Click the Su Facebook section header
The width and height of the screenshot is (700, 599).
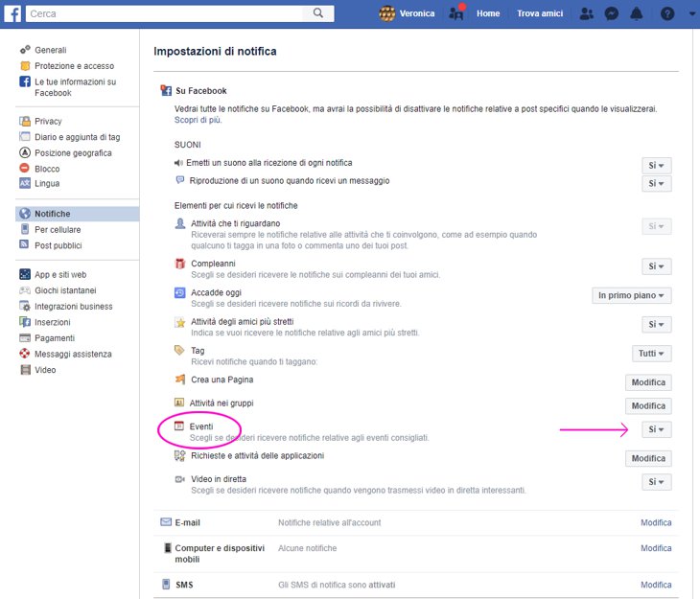201,91
